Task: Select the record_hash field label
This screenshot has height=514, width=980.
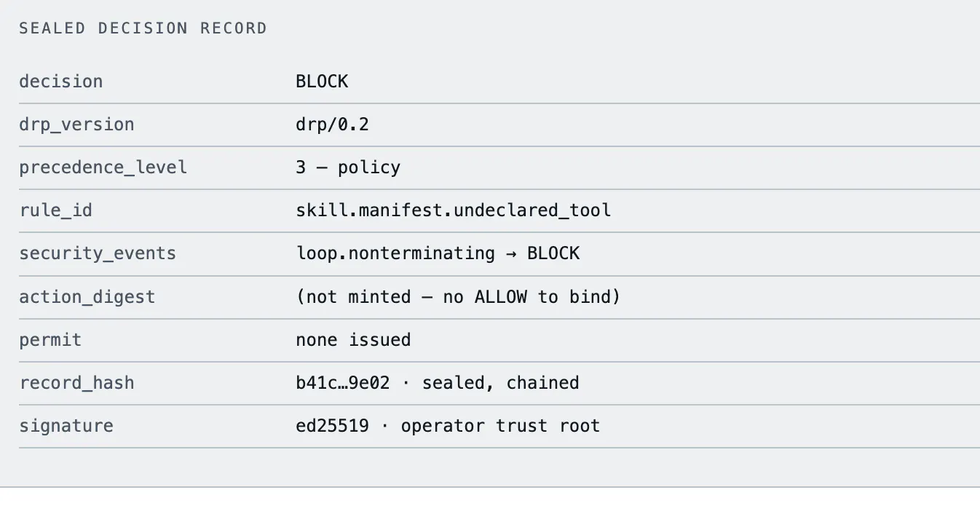Action: point(76,383)
